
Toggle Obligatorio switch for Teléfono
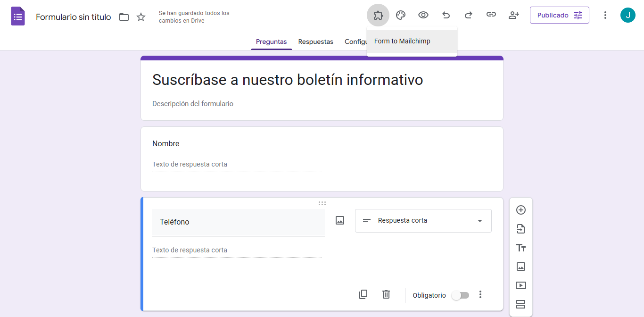click(x=460, y=295)
